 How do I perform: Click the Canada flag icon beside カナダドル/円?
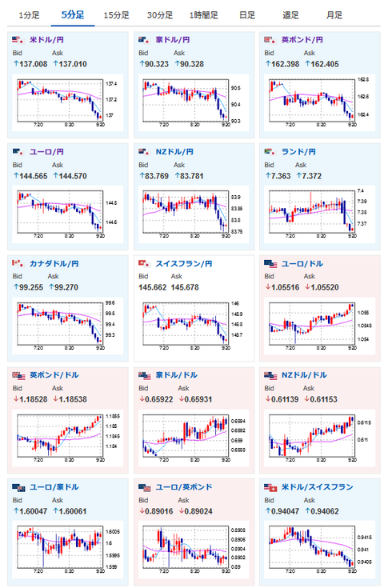(18, 264)
